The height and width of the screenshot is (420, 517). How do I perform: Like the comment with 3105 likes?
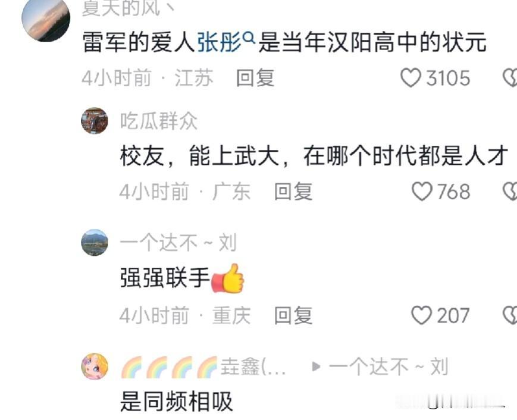click(411, 78)
